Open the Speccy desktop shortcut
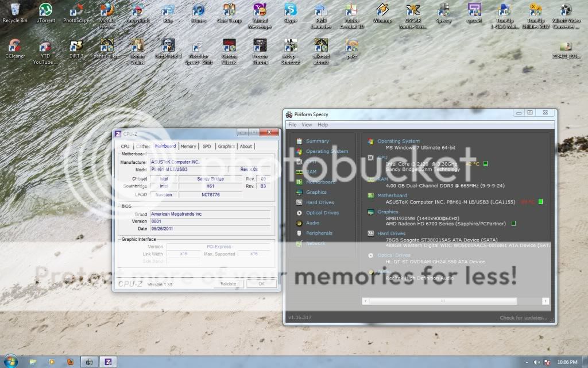This screenshot has width=588, height=368. coord(443,13)
